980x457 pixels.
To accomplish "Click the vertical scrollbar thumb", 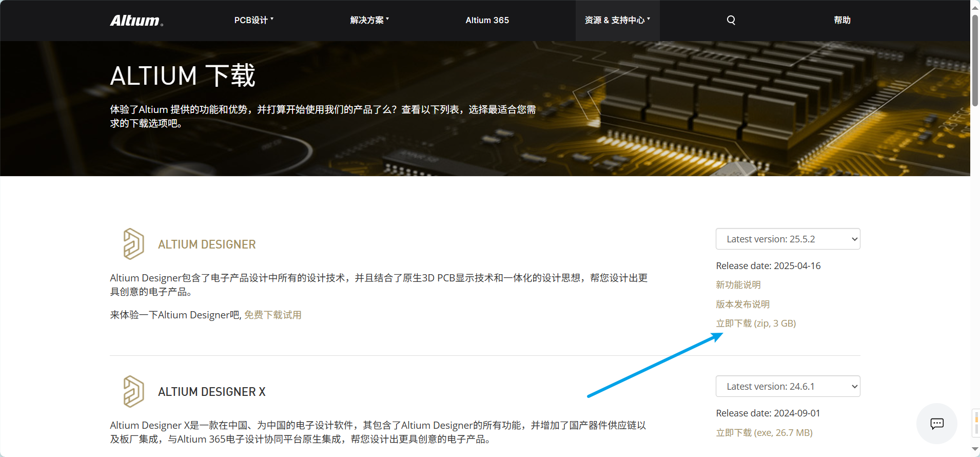I will coord(975,60).
